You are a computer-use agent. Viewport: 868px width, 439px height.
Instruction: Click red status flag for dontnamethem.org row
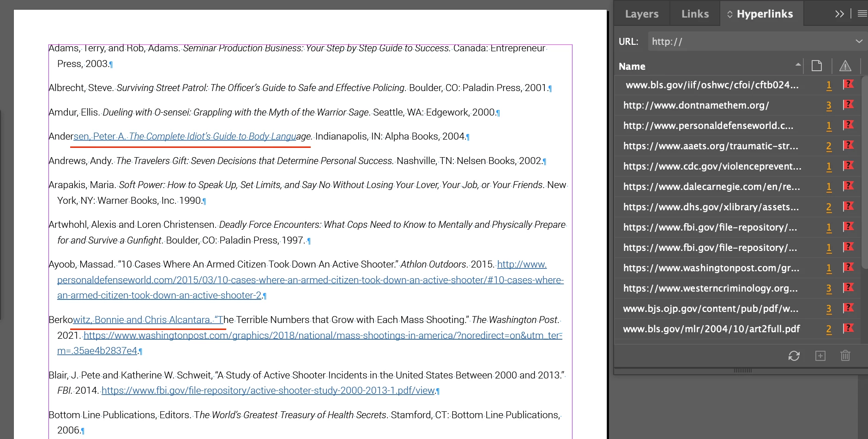(849, 104)
